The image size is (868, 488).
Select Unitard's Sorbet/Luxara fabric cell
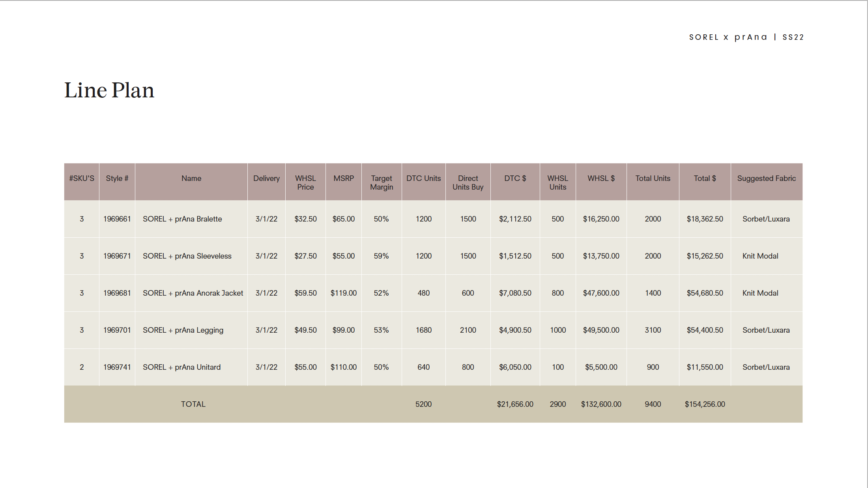click(766, 367)
